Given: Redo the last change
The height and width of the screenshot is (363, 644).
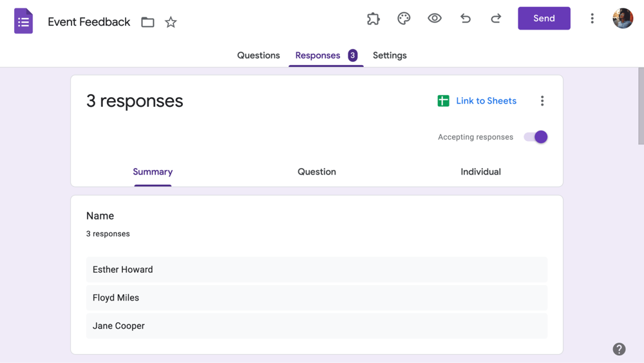Looking at the screenshot, I should pyautogui.click(x=496, y=19).
